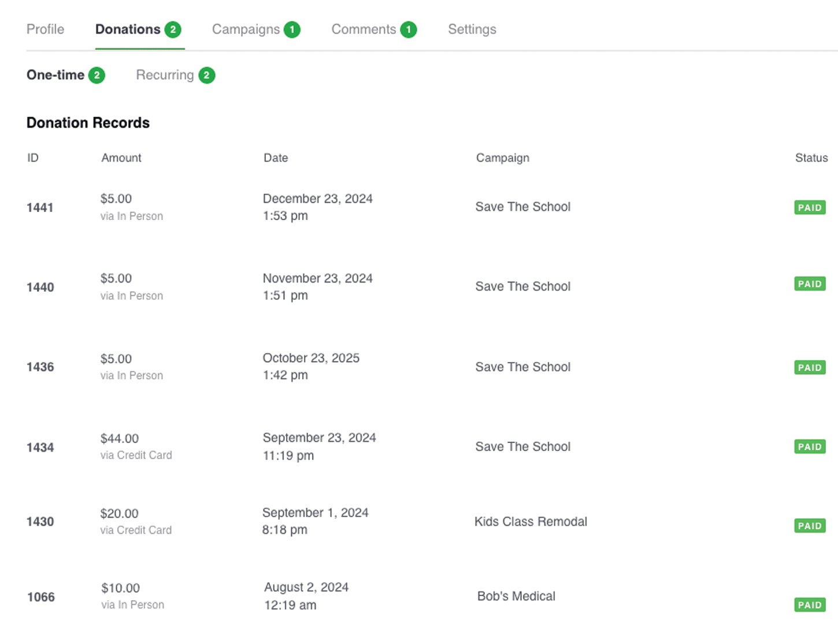Open donation record 1066
Viewport: 838px width, 644px height.
41,597
